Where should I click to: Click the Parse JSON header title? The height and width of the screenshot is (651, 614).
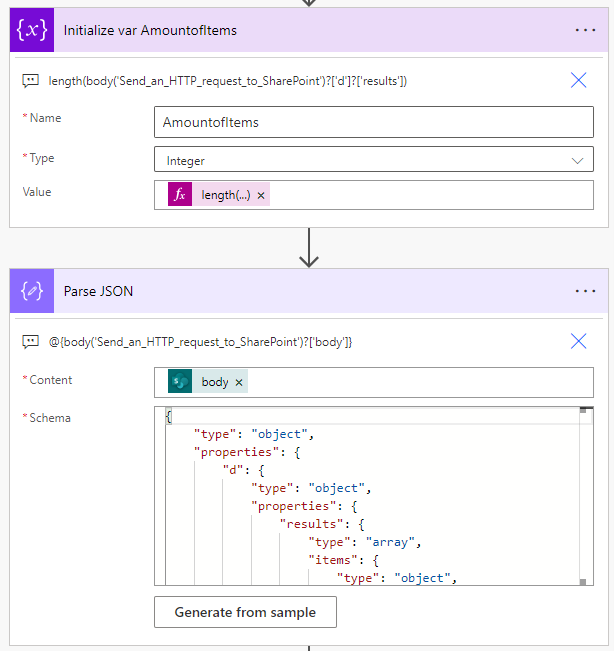pyautogui.click(x=98, y=291)
